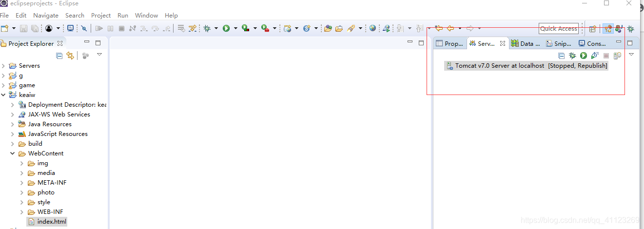Image resolution: width=644 pixels, height=229 pixels.
Task: Open External Tools dropdown arrow
Action: (274, 28)
